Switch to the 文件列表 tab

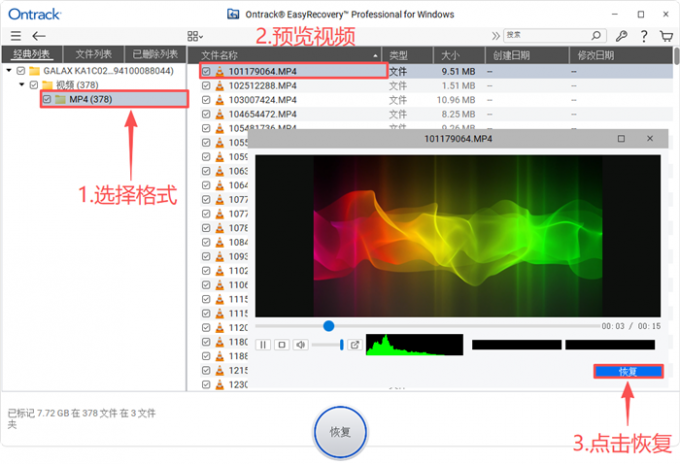pyautogui.click(x=94, y=54)
